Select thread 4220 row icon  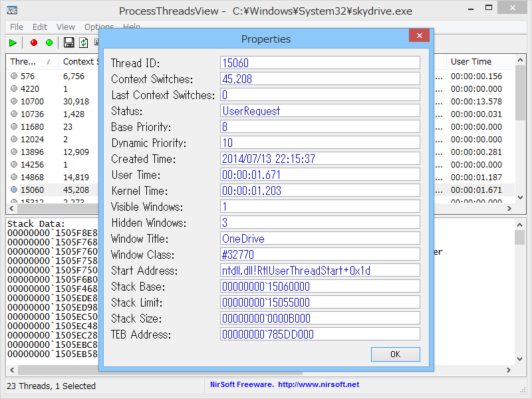tap(14, 88)
